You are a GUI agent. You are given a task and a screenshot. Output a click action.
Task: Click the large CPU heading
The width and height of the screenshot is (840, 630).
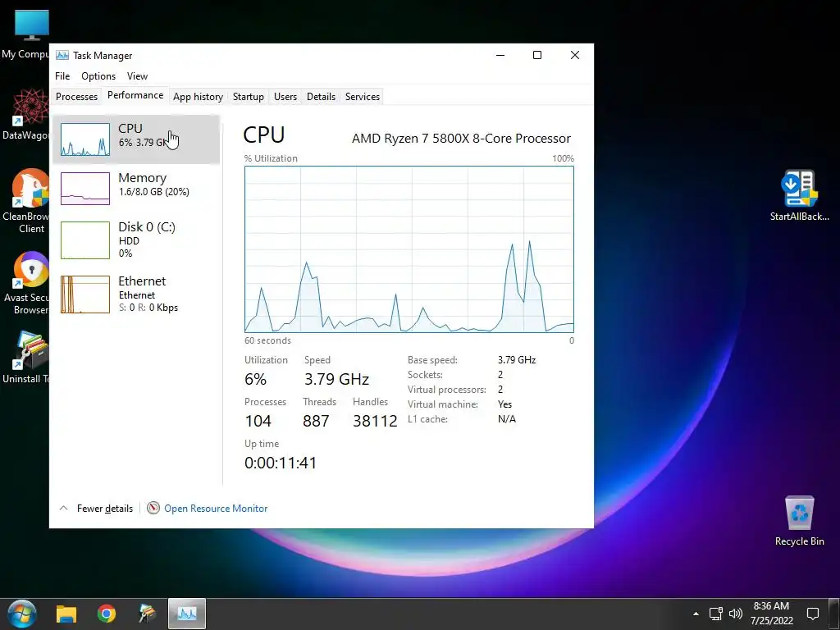(264, 135)
